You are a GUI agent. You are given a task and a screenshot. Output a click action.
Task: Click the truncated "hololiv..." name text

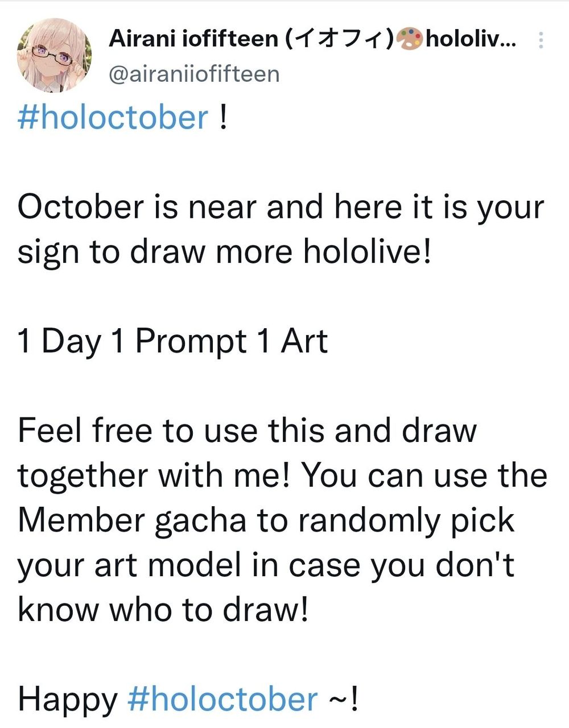point(471,39)
